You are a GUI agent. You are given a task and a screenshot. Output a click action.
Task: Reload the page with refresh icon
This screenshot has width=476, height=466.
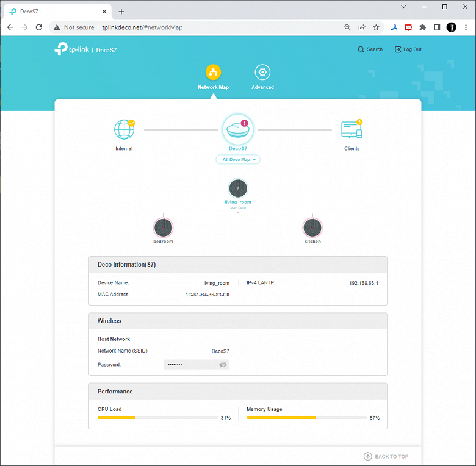tap(39, 27)
